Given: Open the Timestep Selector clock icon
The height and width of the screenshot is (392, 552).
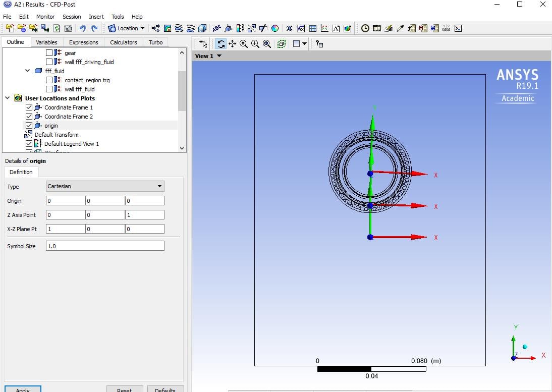Looking at the screenshot, I should (365, 28).
